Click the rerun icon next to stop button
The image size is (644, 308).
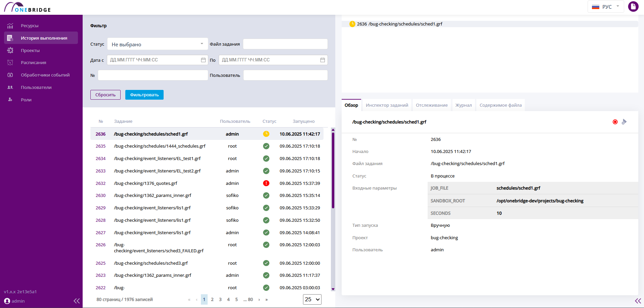click(624, 122)
